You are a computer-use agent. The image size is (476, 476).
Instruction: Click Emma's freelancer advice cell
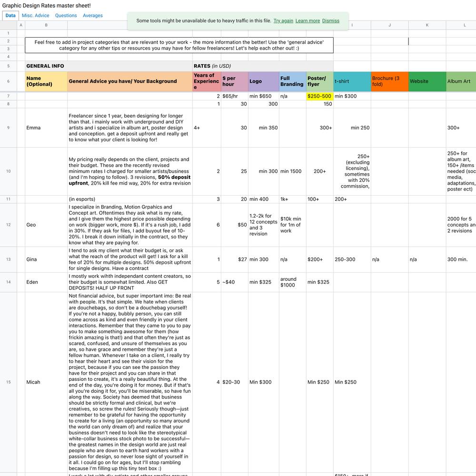pos(130,128)
